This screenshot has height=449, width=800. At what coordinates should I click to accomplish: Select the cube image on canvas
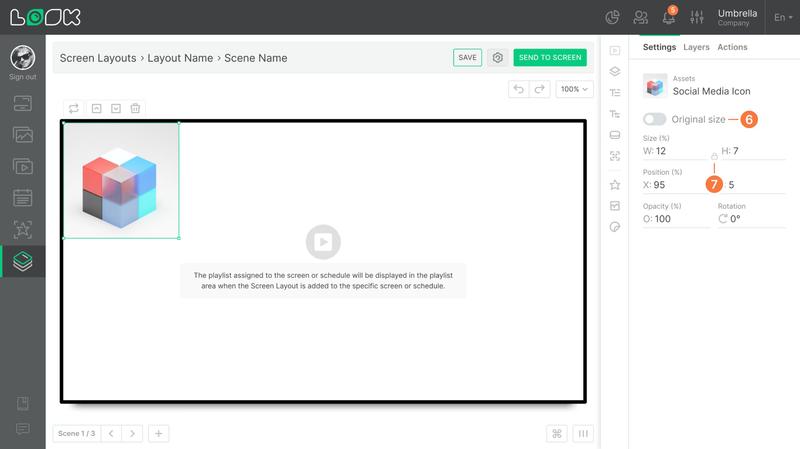click(121, 180)
